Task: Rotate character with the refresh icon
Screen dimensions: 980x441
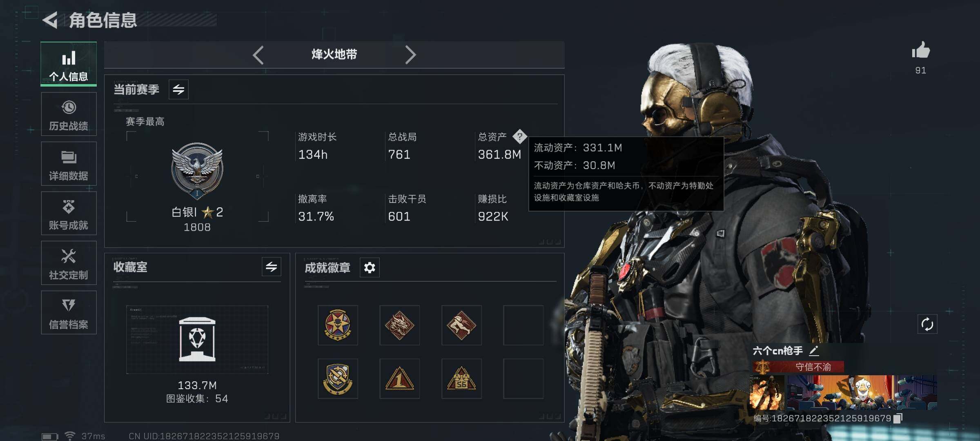Action: point(927,325)
